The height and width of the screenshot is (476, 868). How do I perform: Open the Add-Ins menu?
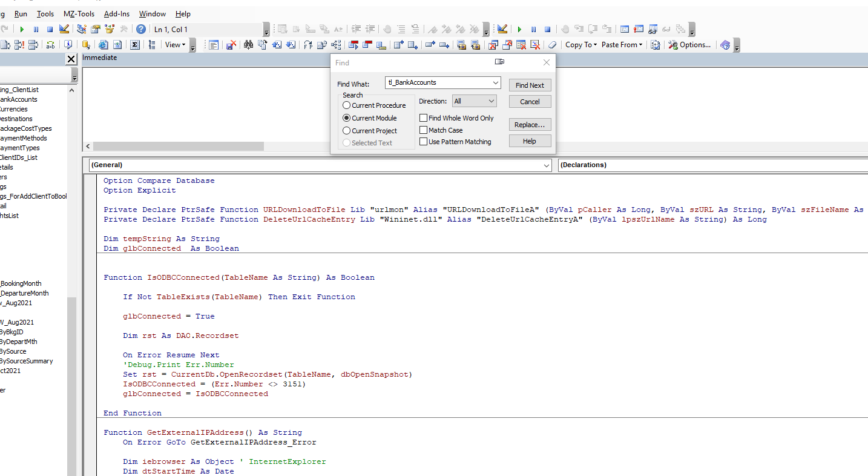[116, 14]
